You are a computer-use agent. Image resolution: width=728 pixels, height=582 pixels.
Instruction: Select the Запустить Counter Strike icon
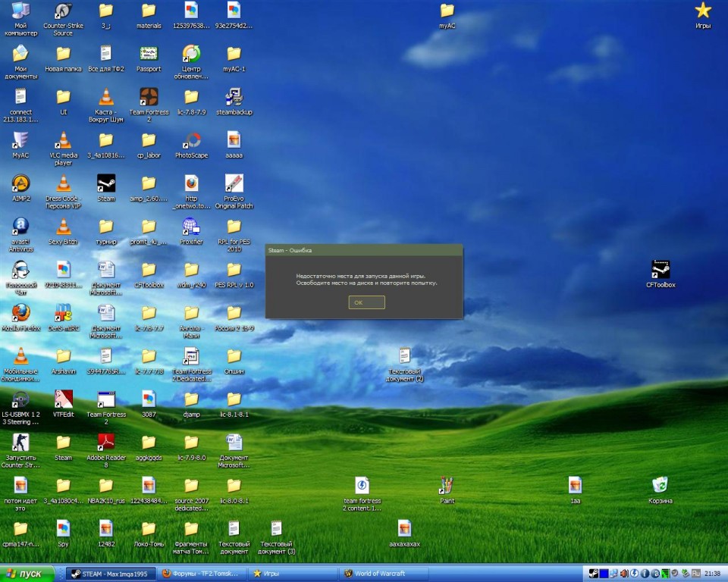20,451
